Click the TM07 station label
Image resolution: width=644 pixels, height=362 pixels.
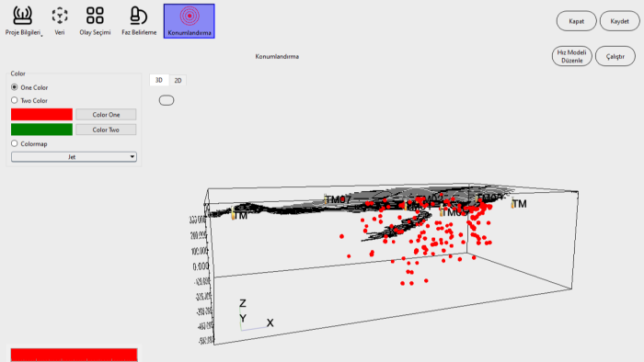338,199
